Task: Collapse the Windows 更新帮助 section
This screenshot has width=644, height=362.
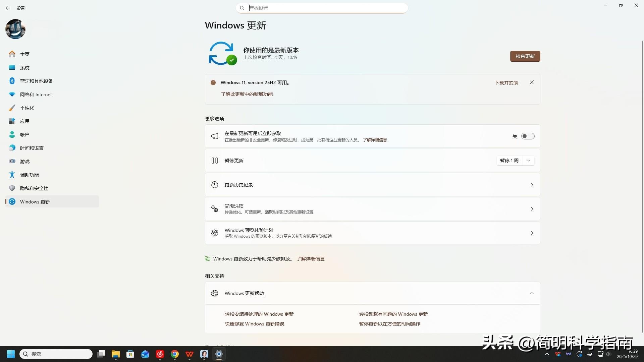Action: click(532, 293)
